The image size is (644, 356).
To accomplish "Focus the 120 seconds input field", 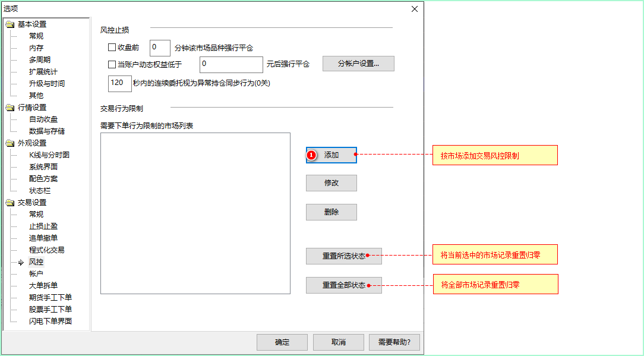I will point(120,83).
